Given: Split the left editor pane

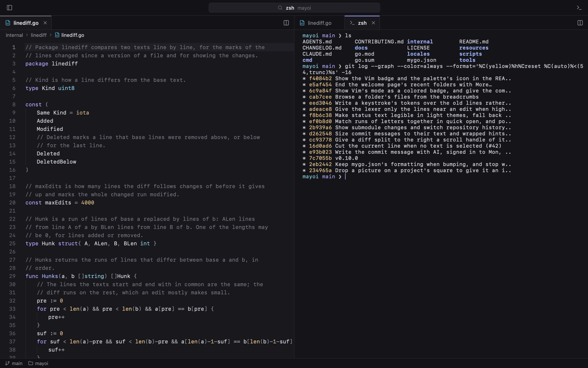Looking at the screenshot, I should 286,23.
